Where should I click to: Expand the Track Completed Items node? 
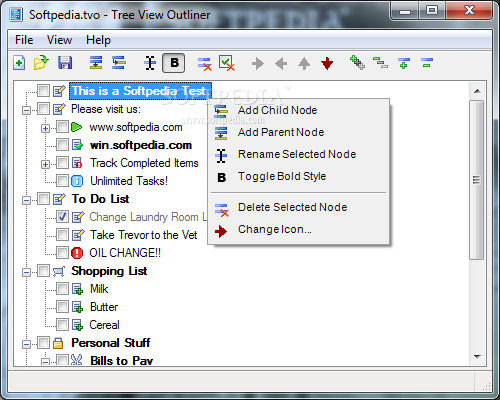[45, 164]
